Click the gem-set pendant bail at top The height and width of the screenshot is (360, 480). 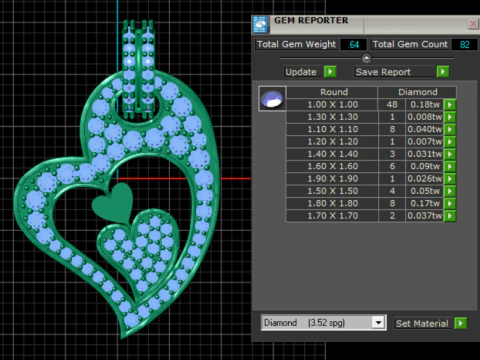pos(139,68)
